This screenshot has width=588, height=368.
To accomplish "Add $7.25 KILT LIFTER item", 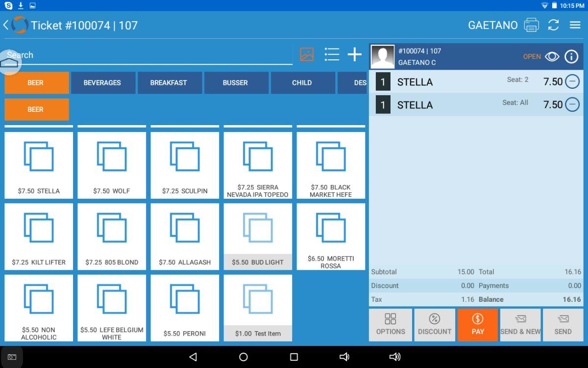I will tap(39, 237).
